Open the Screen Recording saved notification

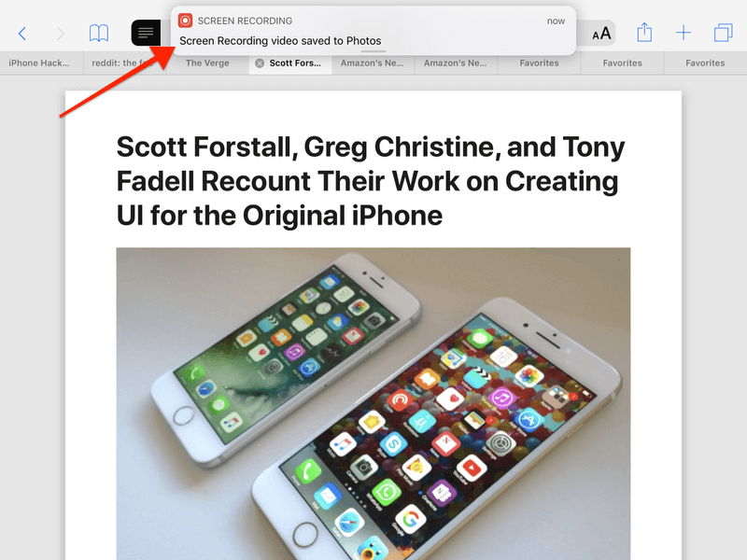pyautogui.click(x=373, y=31)
